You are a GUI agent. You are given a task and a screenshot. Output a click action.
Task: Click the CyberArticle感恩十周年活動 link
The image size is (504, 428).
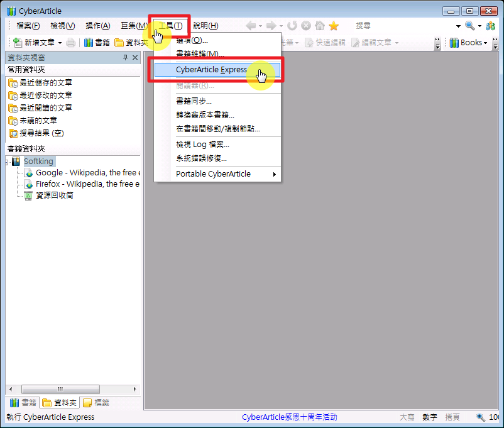pos(289,417)
